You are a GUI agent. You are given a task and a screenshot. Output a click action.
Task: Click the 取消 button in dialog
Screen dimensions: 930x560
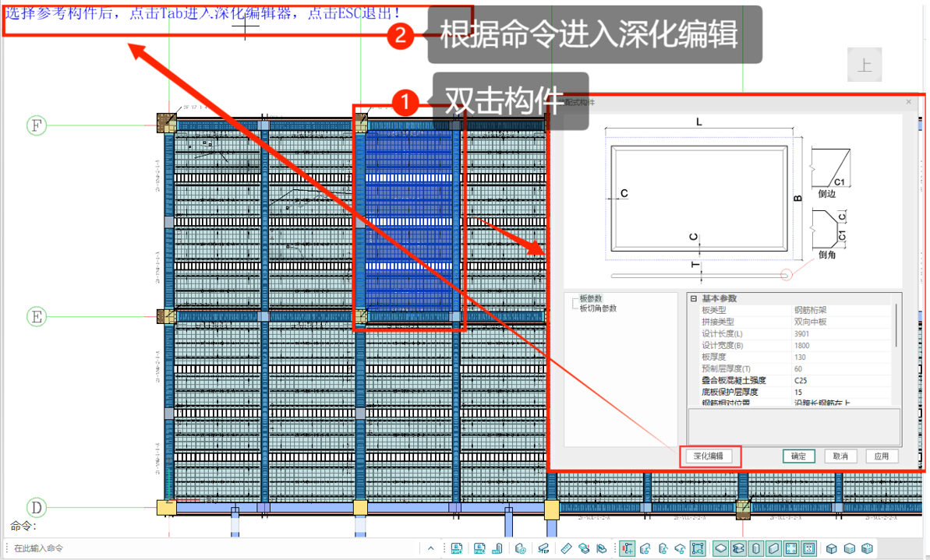click(x=840, y=456)
